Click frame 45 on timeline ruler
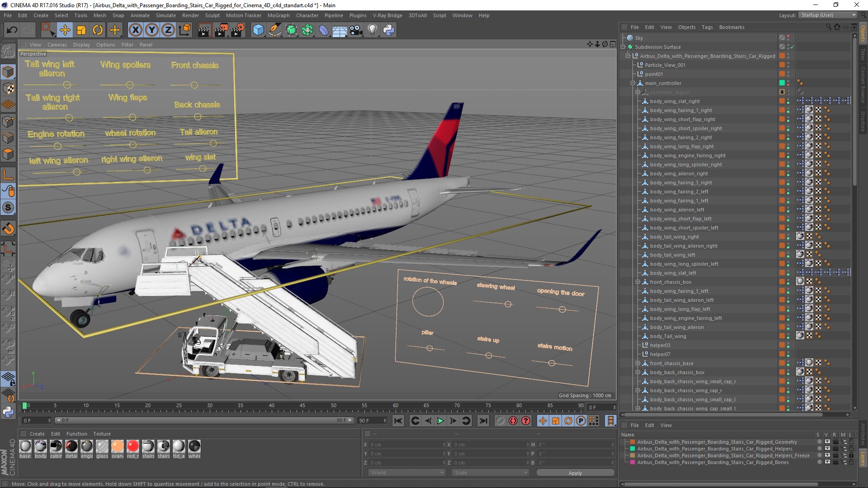This screenshot has height=488, width=868. (x=302, y=406)
